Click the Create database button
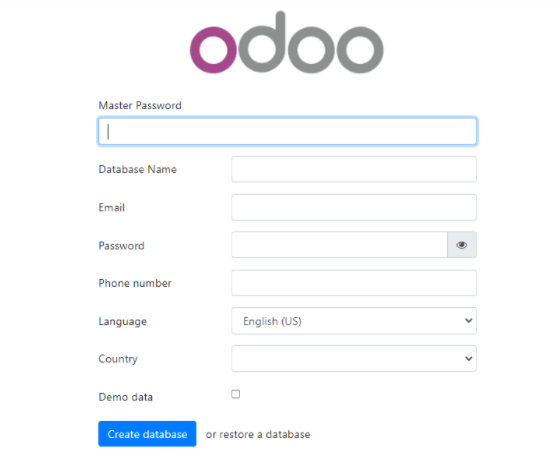 coord(147,434)
